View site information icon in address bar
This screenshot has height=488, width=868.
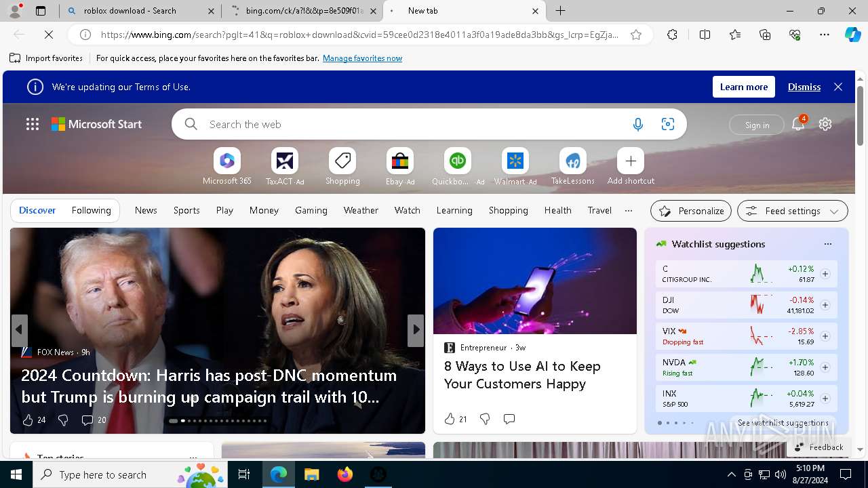tap(85, 35)
